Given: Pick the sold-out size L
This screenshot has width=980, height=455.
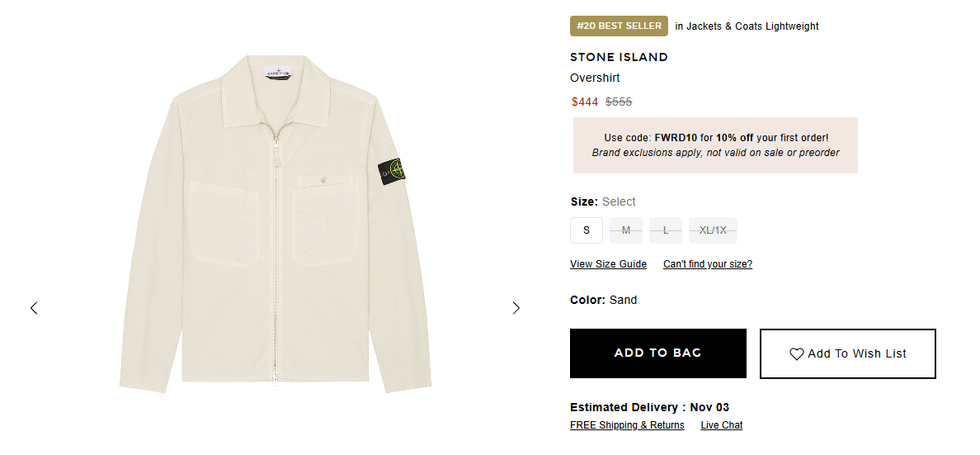Looking at the screenshot, I should coord(666,230).
